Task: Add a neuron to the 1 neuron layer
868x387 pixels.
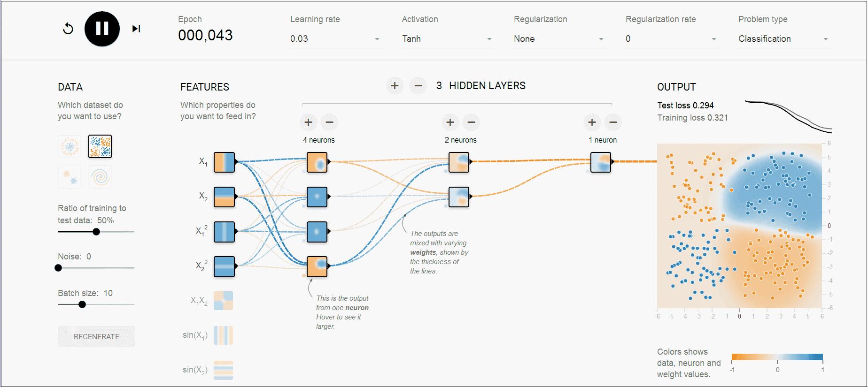Action: (x=592, y=122)
